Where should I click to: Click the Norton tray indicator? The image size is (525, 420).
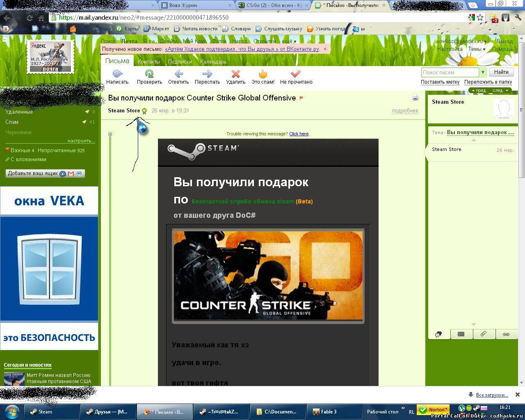pos(434,410)
